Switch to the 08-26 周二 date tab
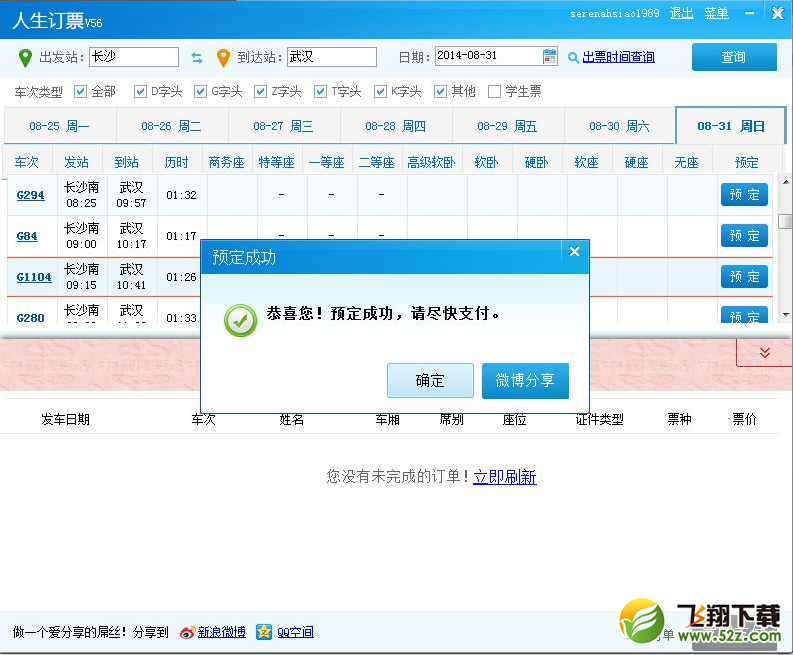Screen dimensions: 793x655 click(x=172, y=126)
